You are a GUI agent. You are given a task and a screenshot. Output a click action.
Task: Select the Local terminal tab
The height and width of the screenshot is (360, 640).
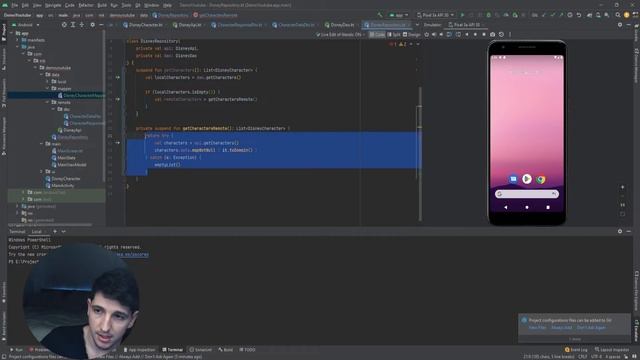[x=37, y=231]
